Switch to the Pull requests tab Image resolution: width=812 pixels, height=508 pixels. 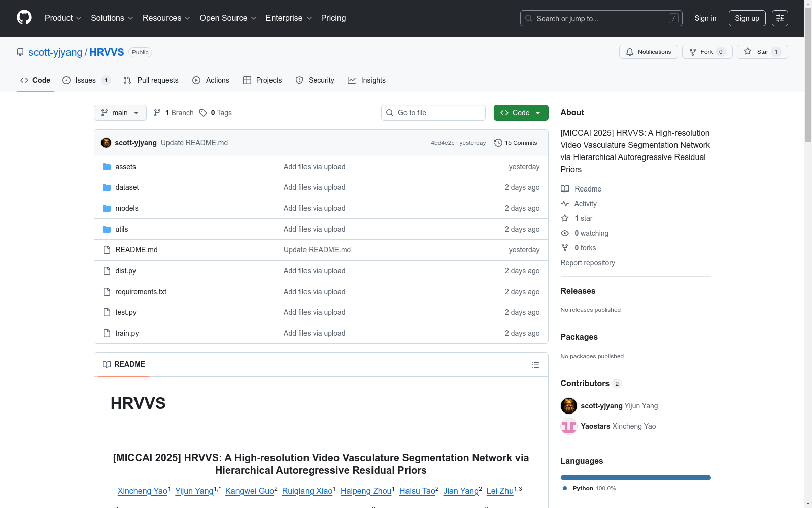pyautogui.click(x=151, y=80)
